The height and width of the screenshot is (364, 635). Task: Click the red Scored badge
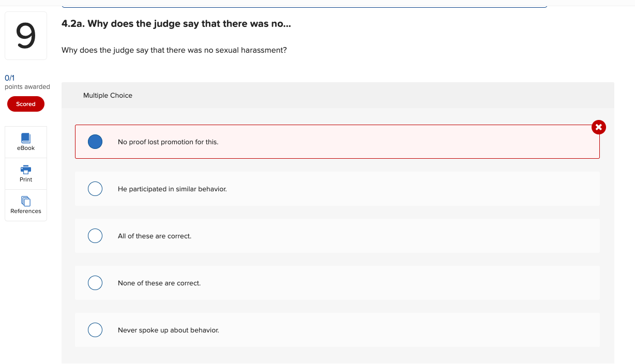coord(25,104)
